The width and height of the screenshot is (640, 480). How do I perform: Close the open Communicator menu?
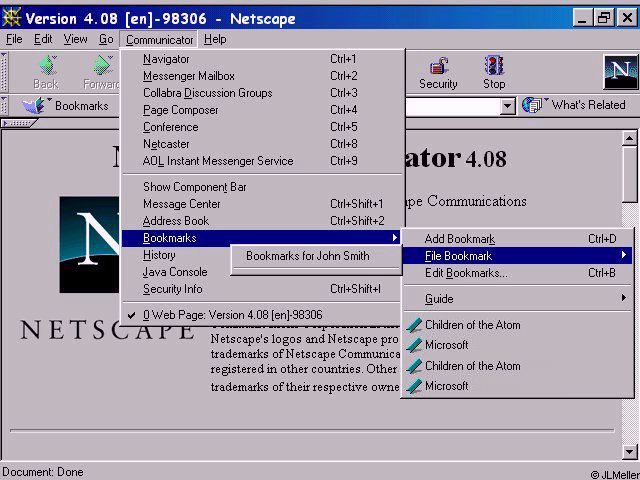[x=159, y=40]
